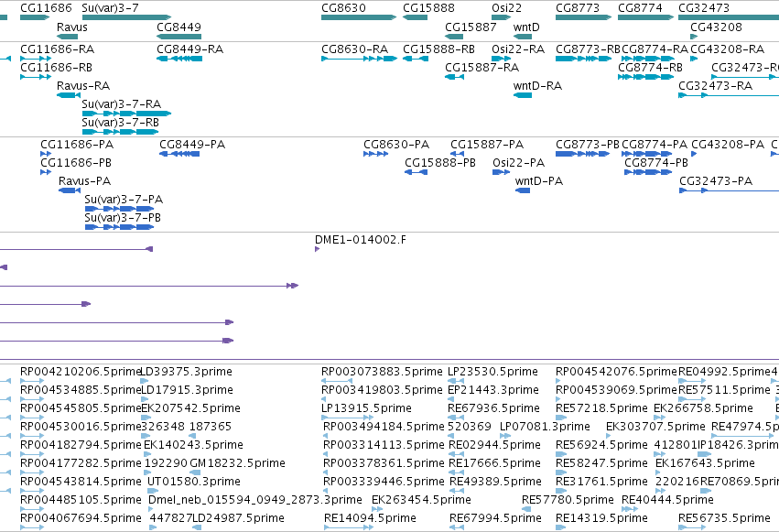Select the DME1-014002.F feature
Image resolution: width=779 pixels, height=532 pixels.
(318, 249)
